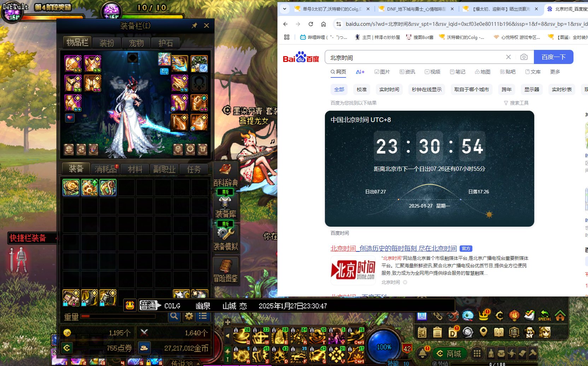Open the crown icon with alert badge
588x366 pixels.
(x=484, y=315)
